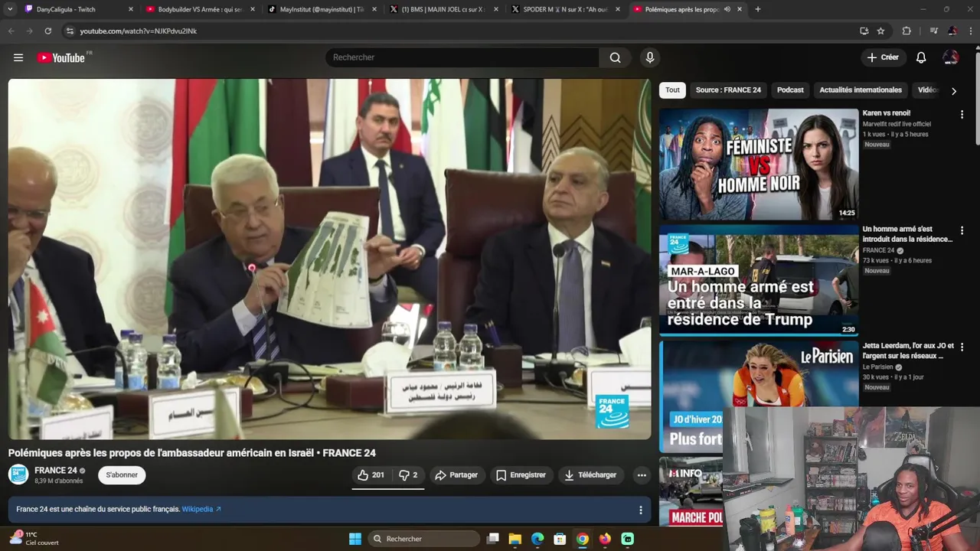
Task: Select the Podcast filter chip
Action: tap(790, 90)
